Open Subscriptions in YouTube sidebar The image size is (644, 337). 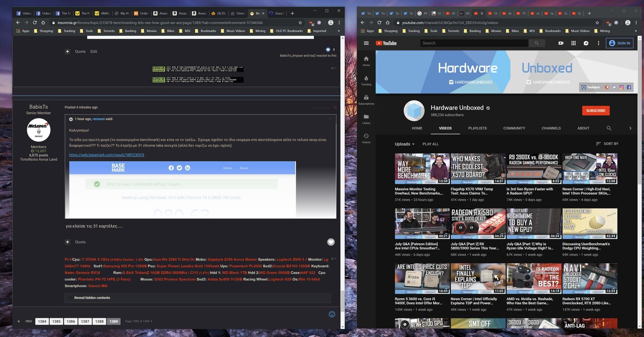tap(366, 100)
